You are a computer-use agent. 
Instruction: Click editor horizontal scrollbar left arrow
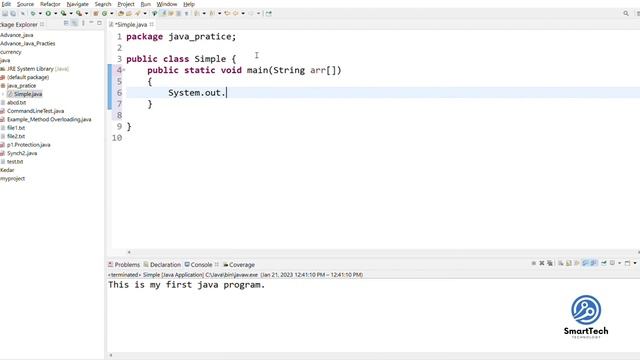coord(129,252)
